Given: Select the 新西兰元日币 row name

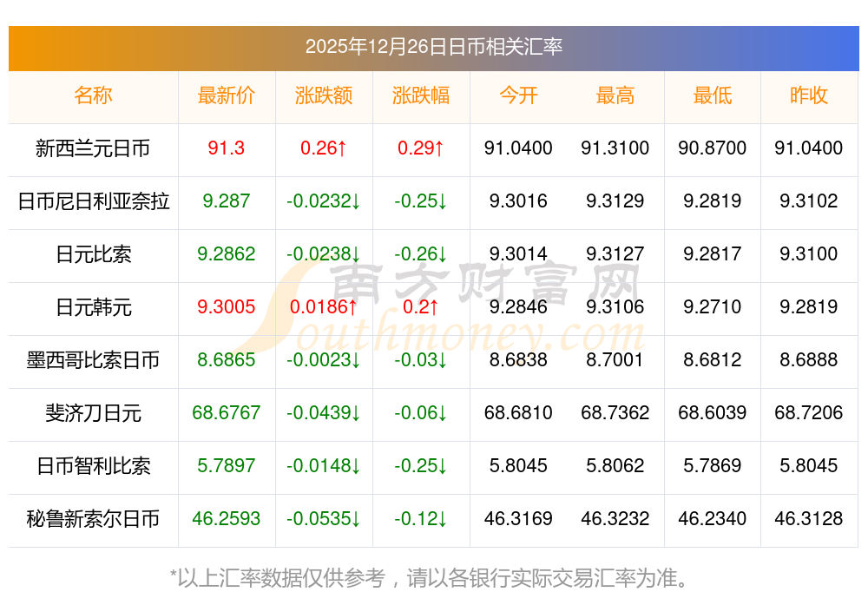Looking at the screenshot, I should click(x=93, y=148).
